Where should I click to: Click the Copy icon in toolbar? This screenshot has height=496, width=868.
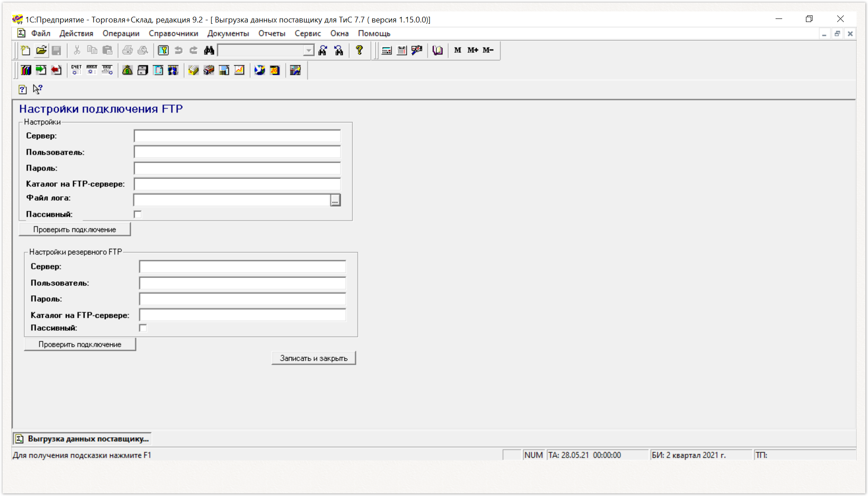pos(92,50)
